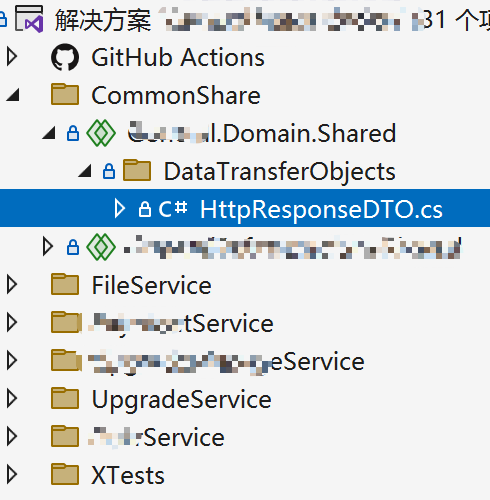Click the Visual Studio solution icon
Image resolution: width=490 pixels, height=500 pixels.
click(29, 19)
